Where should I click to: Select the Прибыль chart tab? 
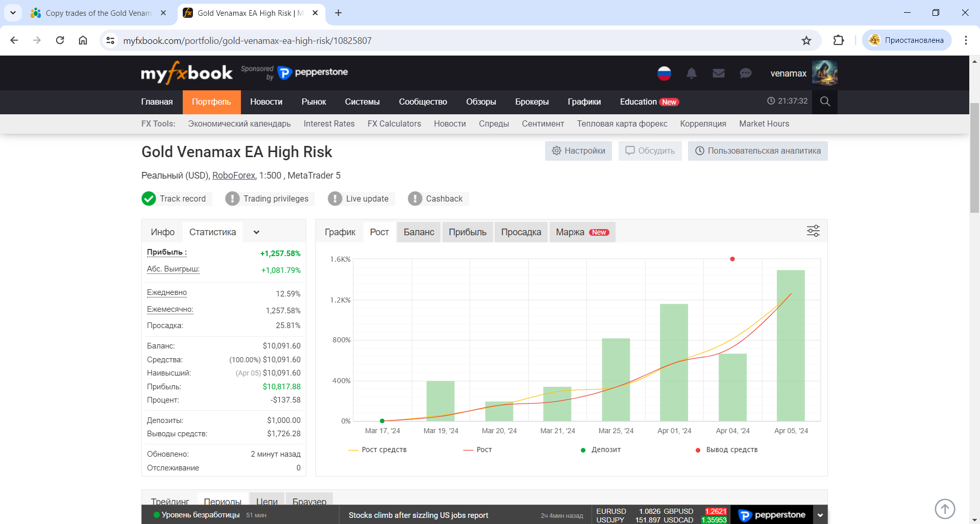pos(468,232)
